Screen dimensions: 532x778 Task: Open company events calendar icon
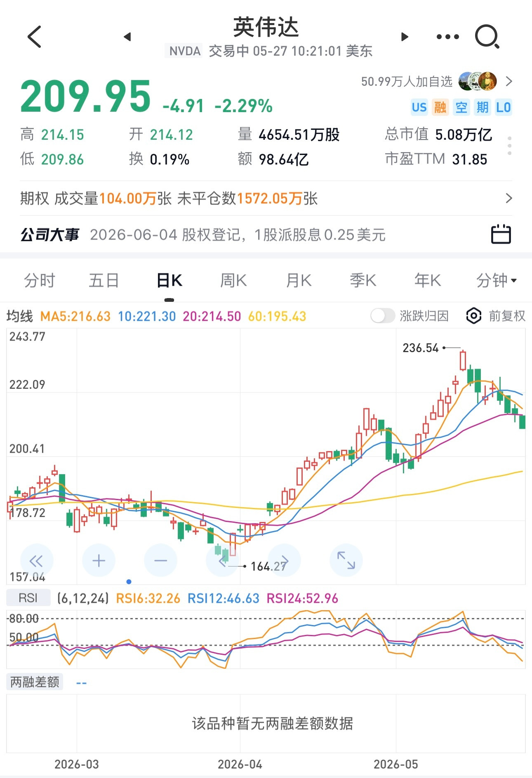[501, 235]
